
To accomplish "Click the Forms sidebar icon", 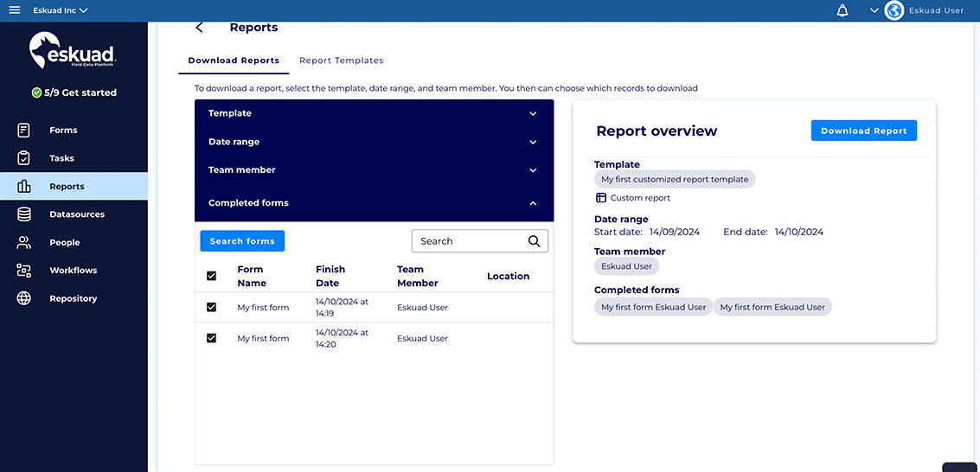I will (24, 131).
